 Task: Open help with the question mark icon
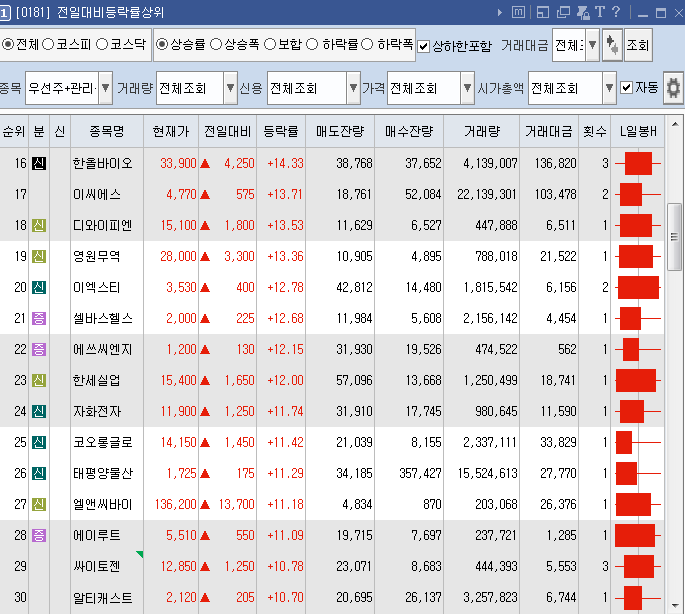click(x=616, y=12)
